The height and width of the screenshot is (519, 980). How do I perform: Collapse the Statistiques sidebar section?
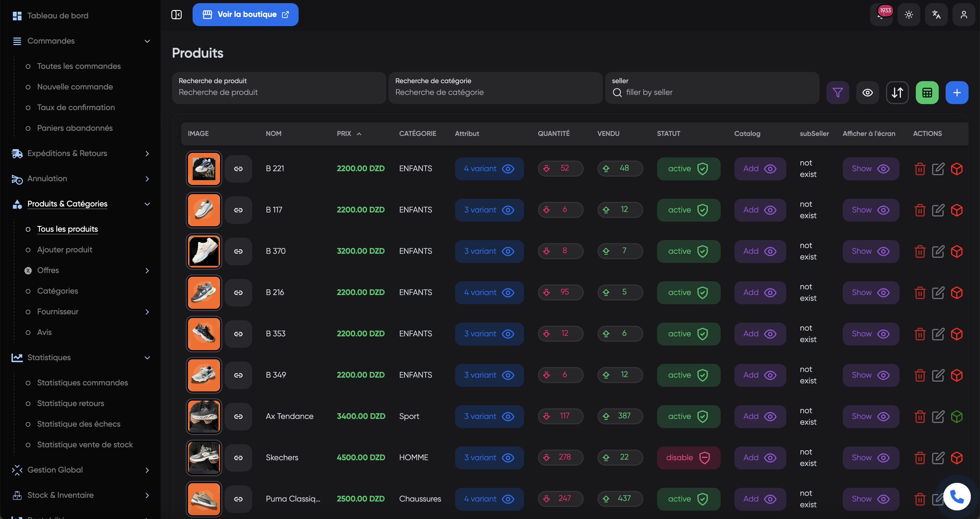pos(148,358)
